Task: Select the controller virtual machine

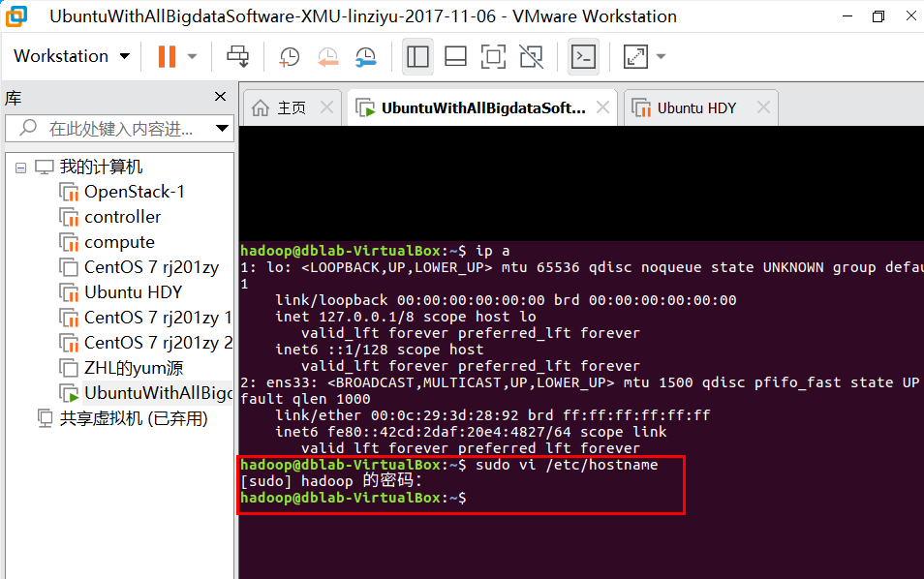Action: (x=123, y=217)
